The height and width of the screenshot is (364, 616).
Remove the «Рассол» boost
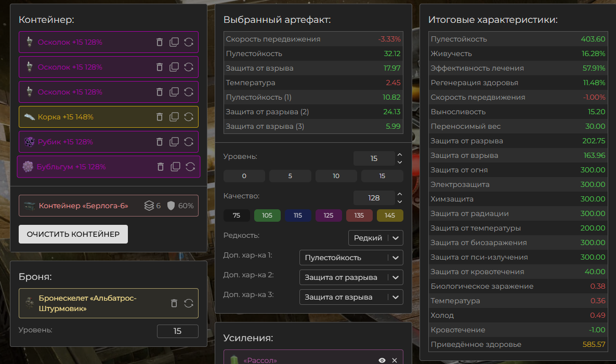395,360
